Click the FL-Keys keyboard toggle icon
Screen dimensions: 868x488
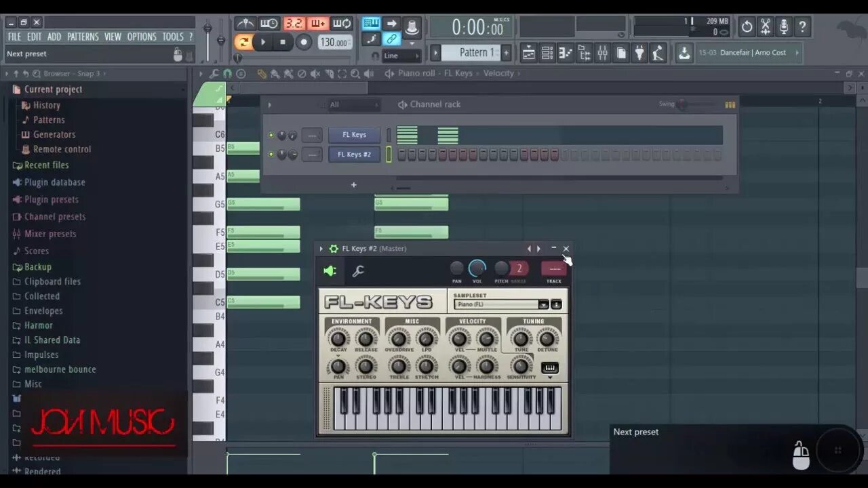550,367
